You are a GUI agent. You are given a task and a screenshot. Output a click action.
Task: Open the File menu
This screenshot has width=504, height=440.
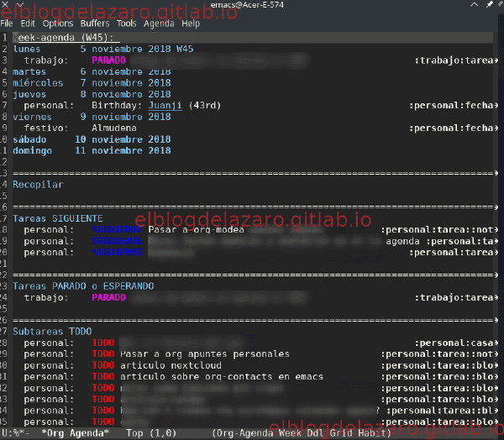pos(7,24)
